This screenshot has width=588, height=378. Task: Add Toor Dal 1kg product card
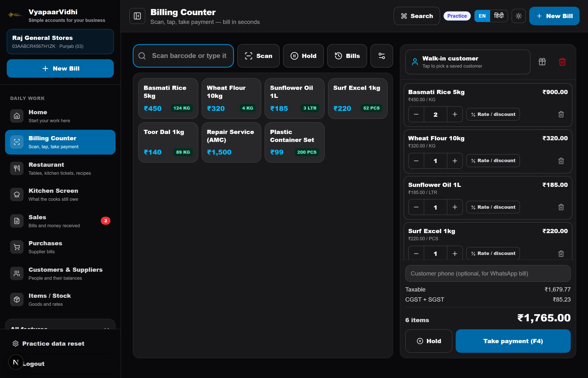click(x=168, y=142)
